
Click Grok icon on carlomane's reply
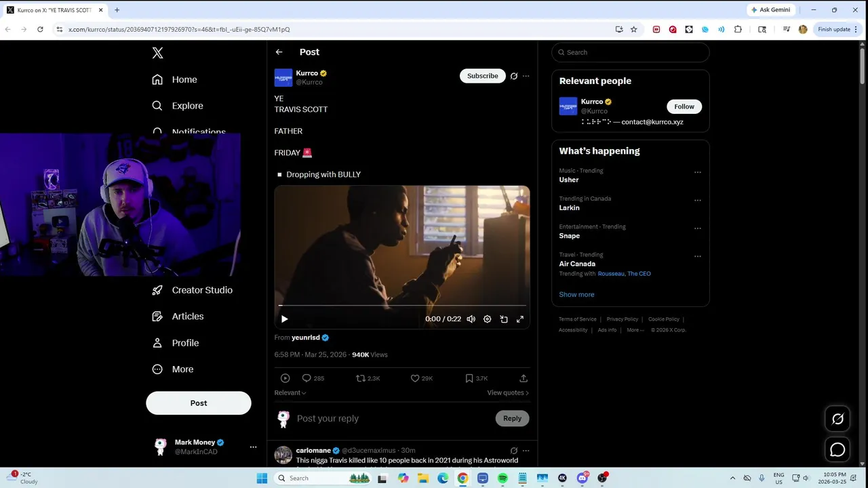tap(514, 451)
